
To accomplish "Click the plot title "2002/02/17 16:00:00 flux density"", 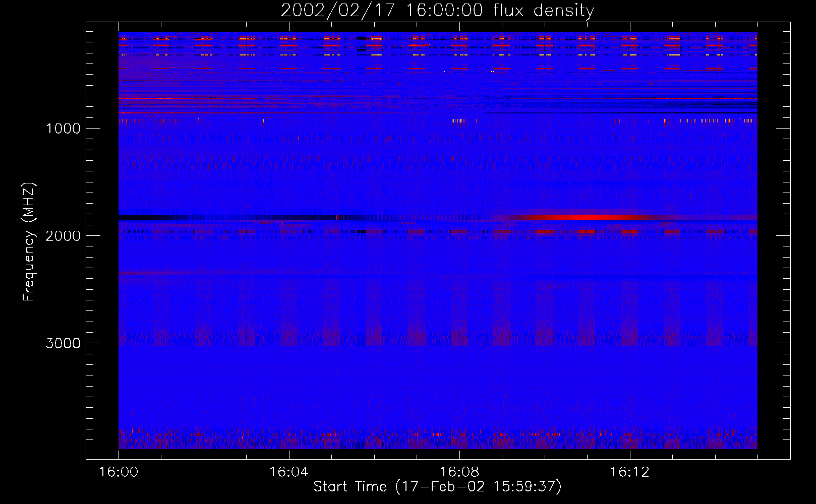I will (437, 11).
